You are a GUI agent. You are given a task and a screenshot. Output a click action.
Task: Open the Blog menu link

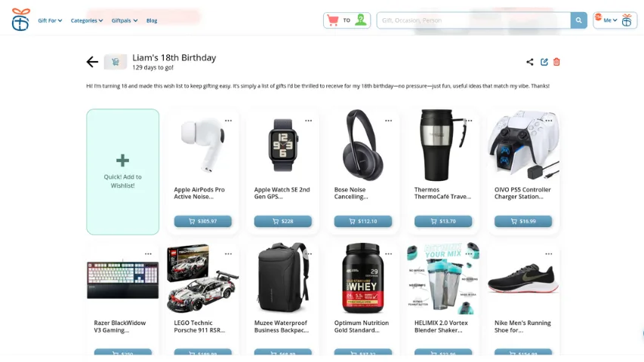152,20
